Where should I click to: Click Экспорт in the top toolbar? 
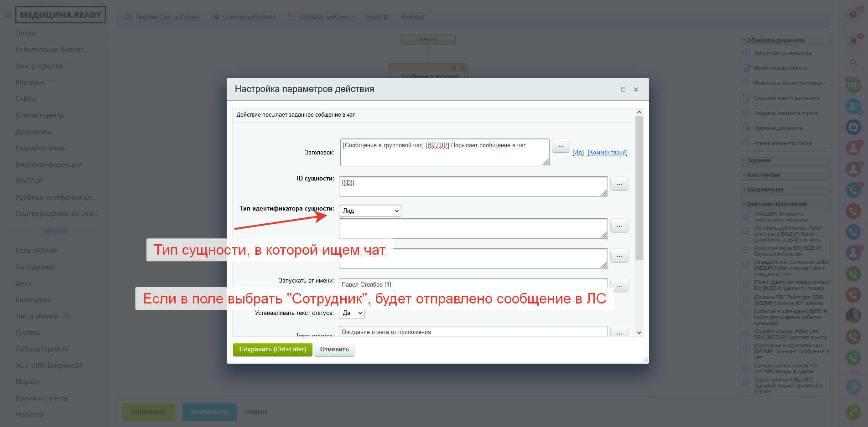pos(378,17)
